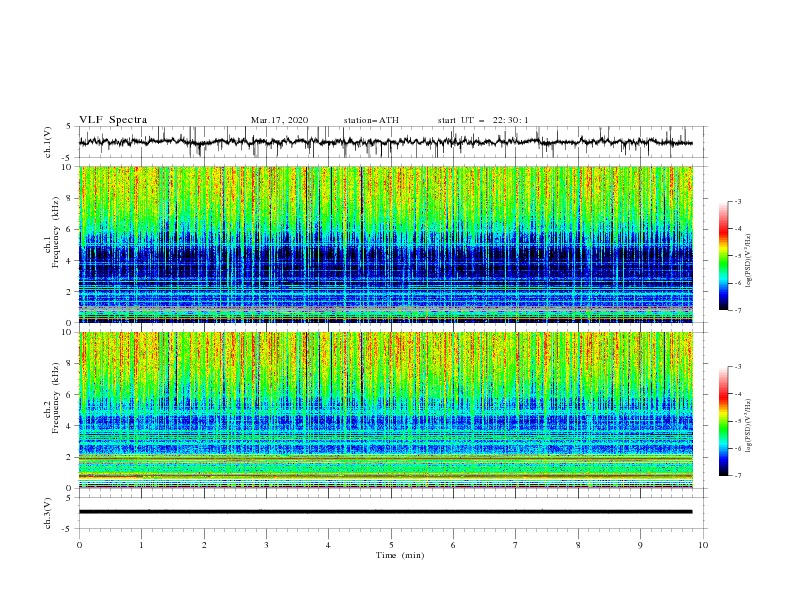Click the "ch.3(V)" axis label
This screenshot has width=792, height=612.
click(48, 513)
